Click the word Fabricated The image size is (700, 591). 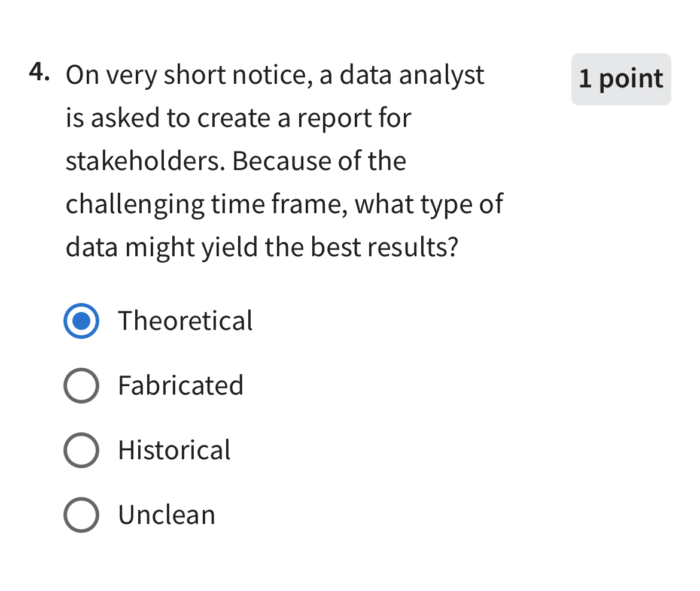click(x=181, y=386)
